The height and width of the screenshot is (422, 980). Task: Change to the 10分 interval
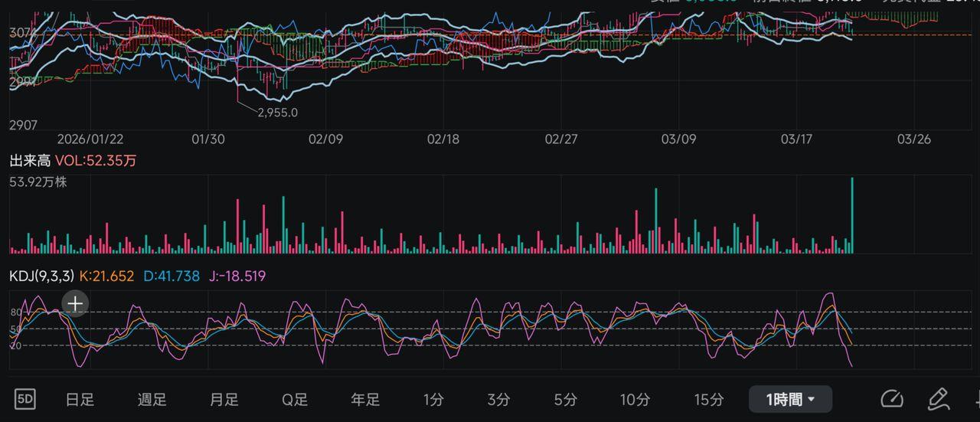(635, 399)
